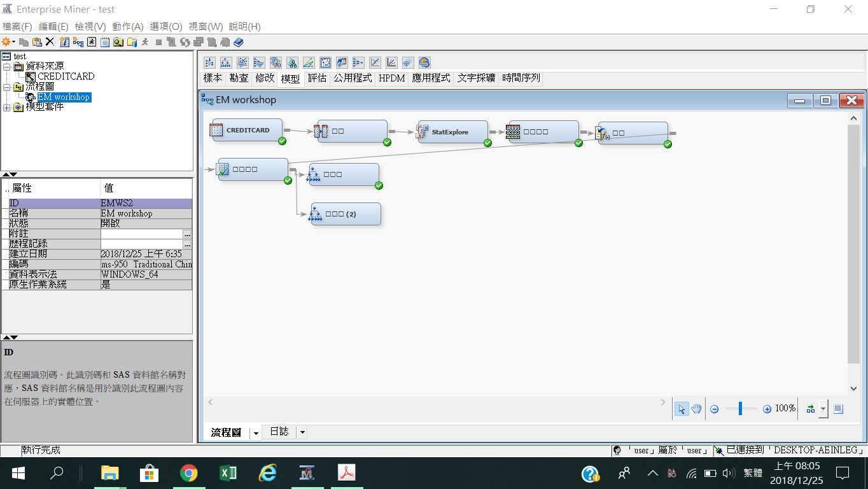
Task: Click the Paste clipboard icon
Action: pos(37,42)
